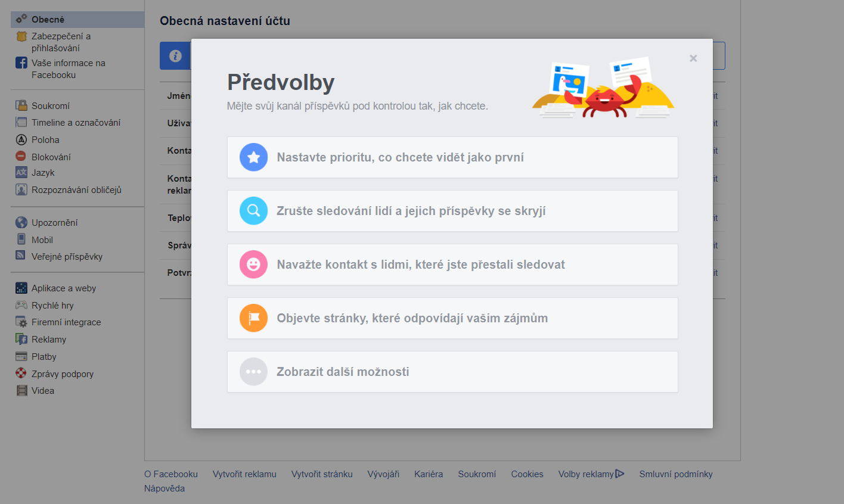Go to 'Zabezpečení a přihlašování' settings
Viewport: 844px width, 504px height.
tap(61, 42)
